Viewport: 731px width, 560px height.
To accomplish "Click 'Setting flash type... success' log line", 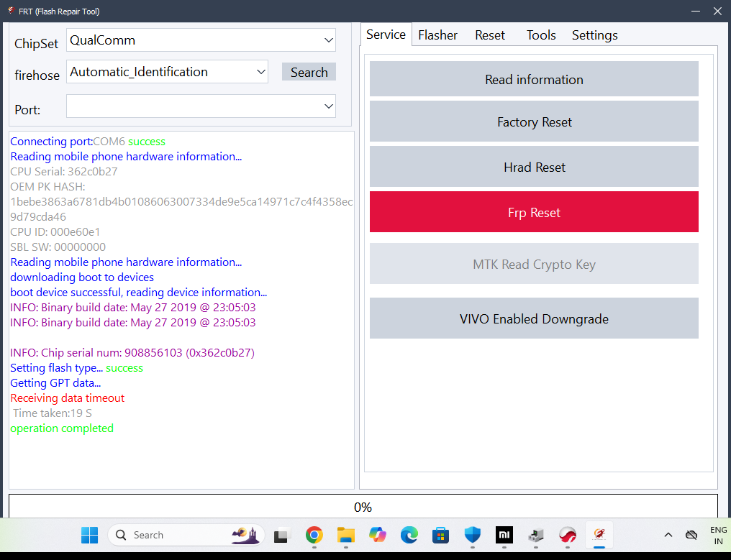I will coord(76,367).
